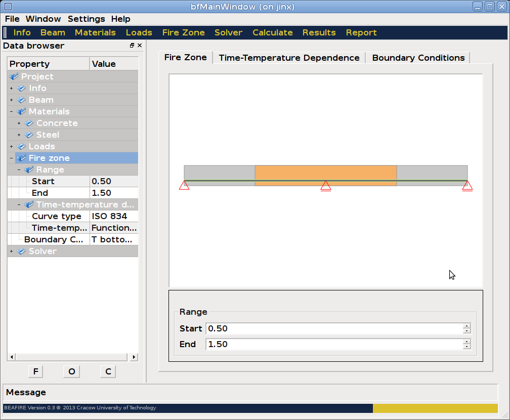Viewport: 510px width, 420px height.
Task: Click the Steel material icon
Action: pos(29,135)
